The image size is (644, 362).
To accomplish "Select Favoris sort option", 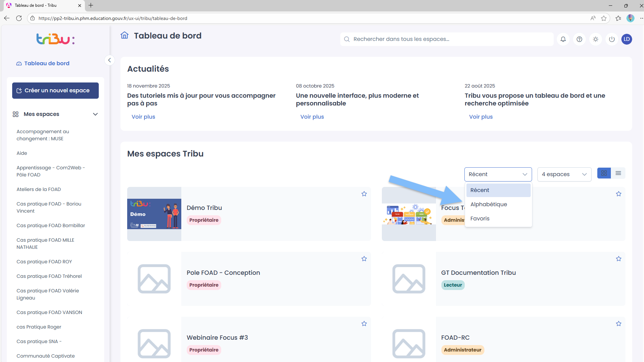I will [x=498, y=219].
